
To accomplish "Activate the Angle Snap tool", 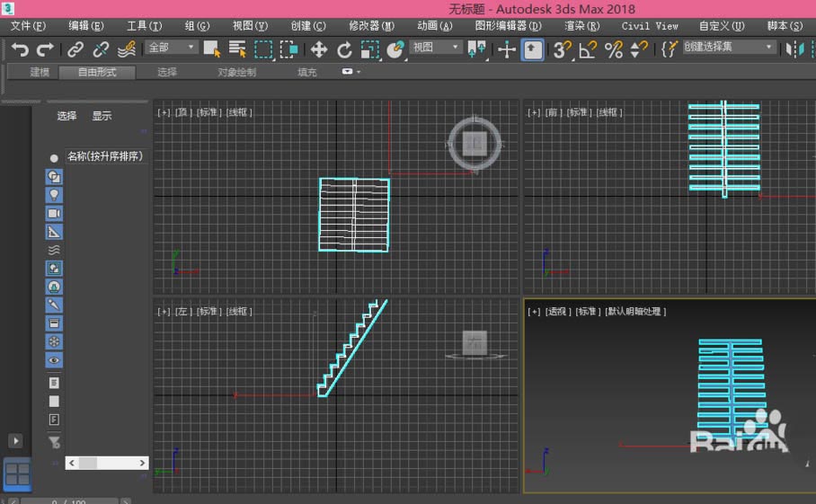I will point(588,49).
